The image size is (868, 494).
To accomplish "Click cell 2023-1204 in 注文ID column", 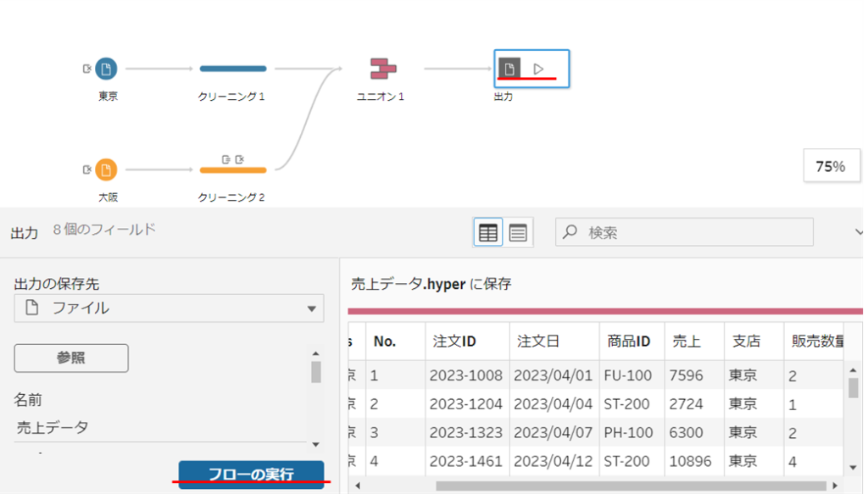I will [465, 404].
